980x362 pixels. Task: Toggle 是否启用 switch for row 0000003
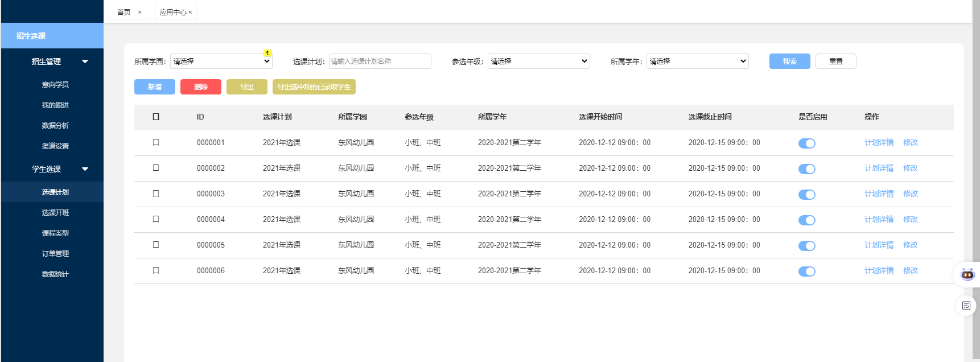click(807, 195)
